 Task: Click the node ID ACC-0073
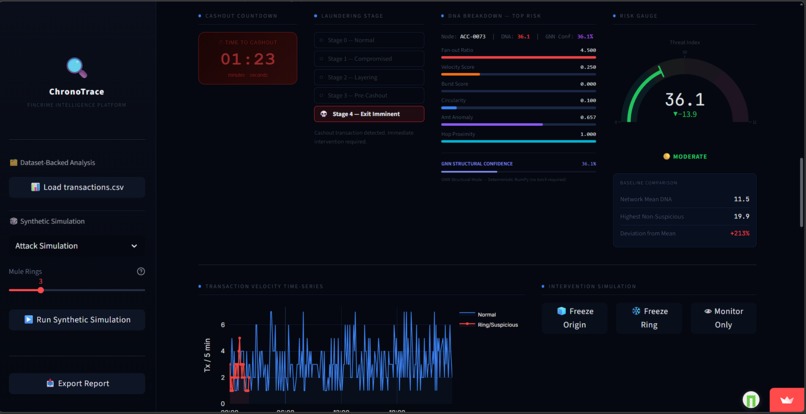tap(472, 37)
